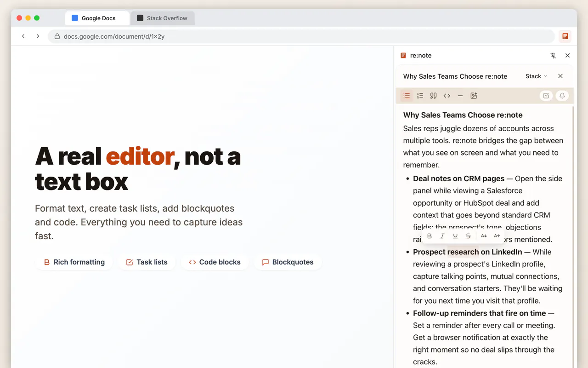Add a task checkbox item
The image size is (588, 368).
click(546, 96)
